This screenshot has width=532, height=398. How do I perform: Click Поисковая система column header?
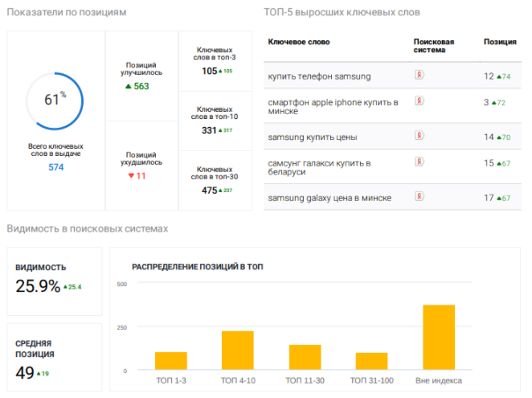coord(434,46)
